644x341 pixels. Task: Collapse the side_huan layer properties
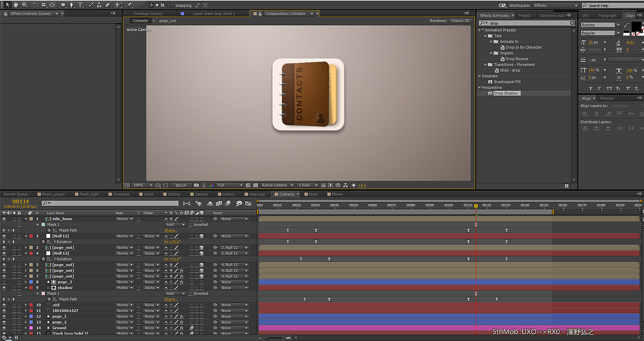pyautogui.click(x=26, y=219)
